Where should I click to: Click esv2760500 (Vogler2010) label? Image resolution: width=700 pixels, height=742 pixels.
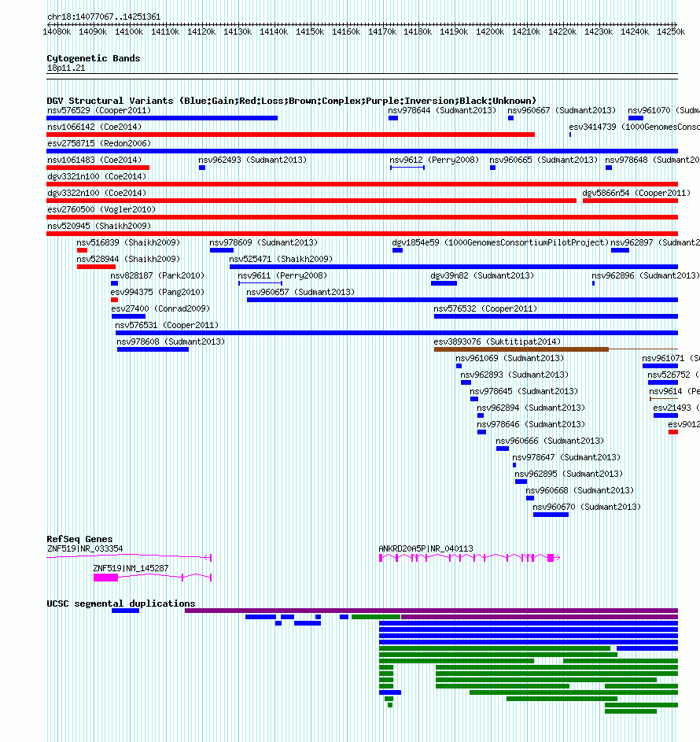click(101, 209)
